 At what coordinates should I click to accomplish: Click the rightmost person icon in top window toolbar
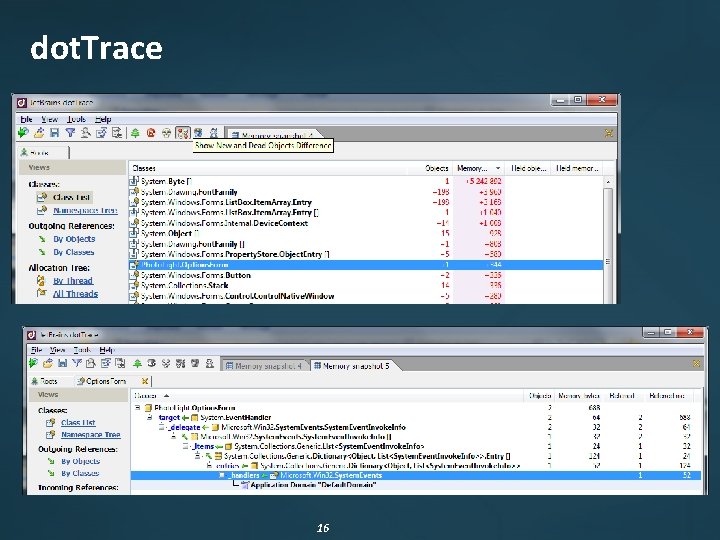pos(214,133)
